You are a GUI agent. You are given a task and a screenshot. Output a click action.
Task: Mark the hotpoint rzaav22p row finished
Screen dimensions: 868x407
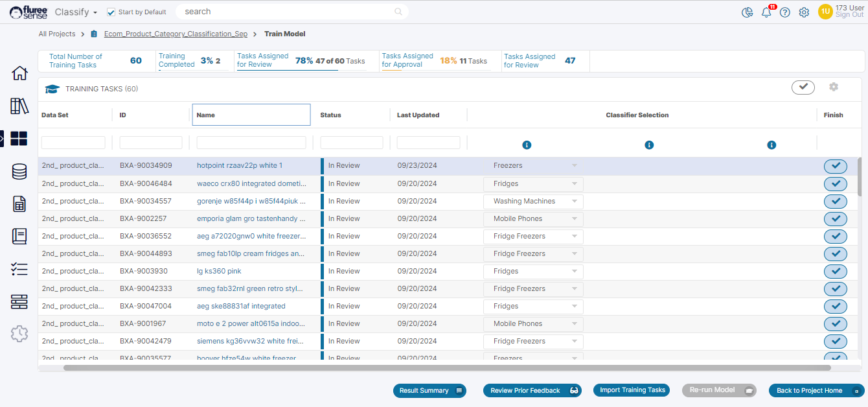tap(836, 166)
